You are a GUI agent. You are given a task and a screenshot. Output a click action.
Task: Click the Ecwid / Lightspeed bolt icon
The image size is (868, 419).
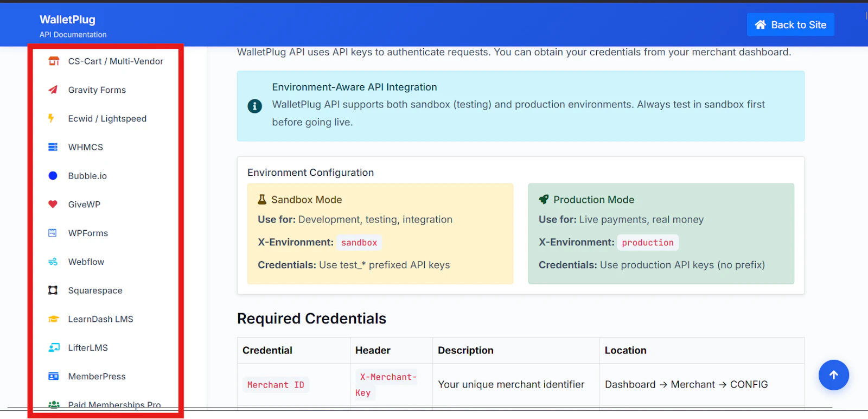pos(51,118)
